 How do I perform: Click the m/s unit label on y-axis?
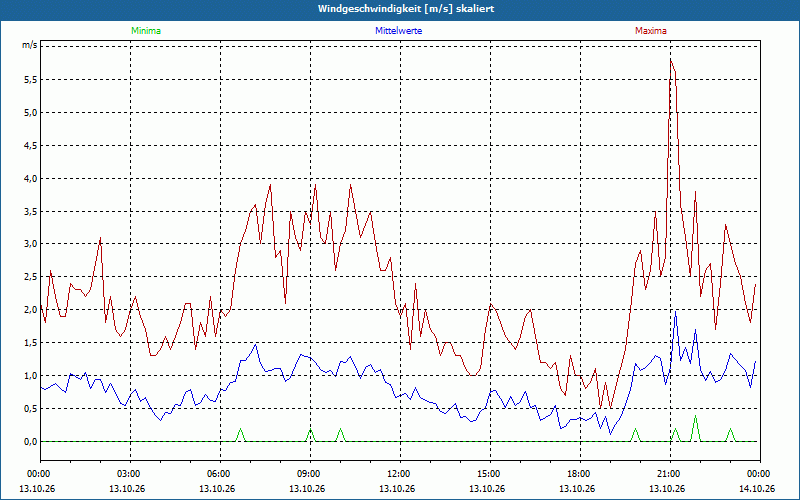[29, 45]
